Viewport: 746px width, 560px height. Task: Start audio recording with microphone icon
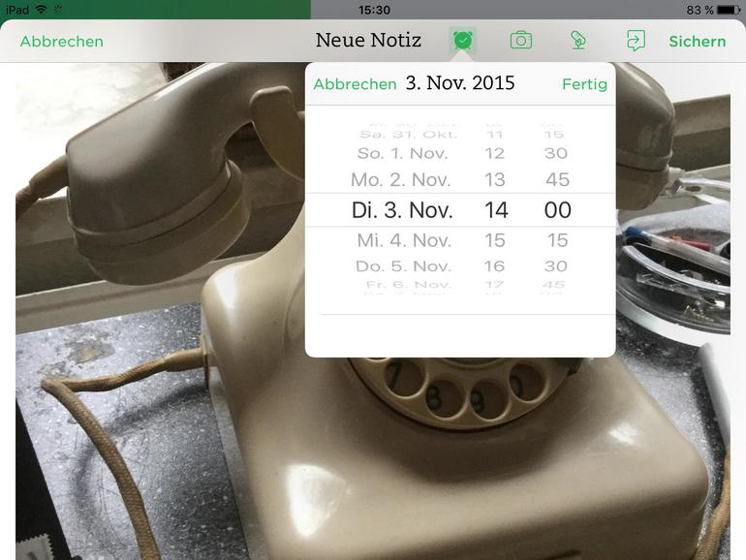point(578,41)
